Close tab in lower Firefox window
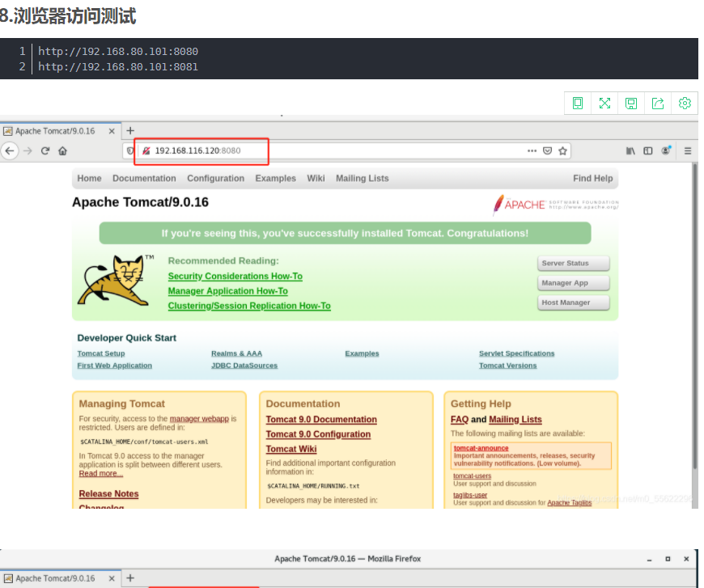 click(112, 578)
